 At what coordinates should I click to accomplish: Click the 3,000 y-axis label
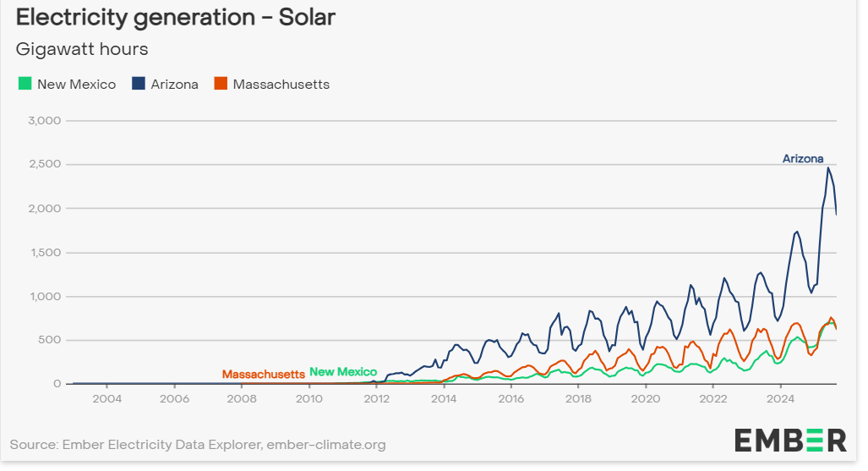click(x=45, y=121)
